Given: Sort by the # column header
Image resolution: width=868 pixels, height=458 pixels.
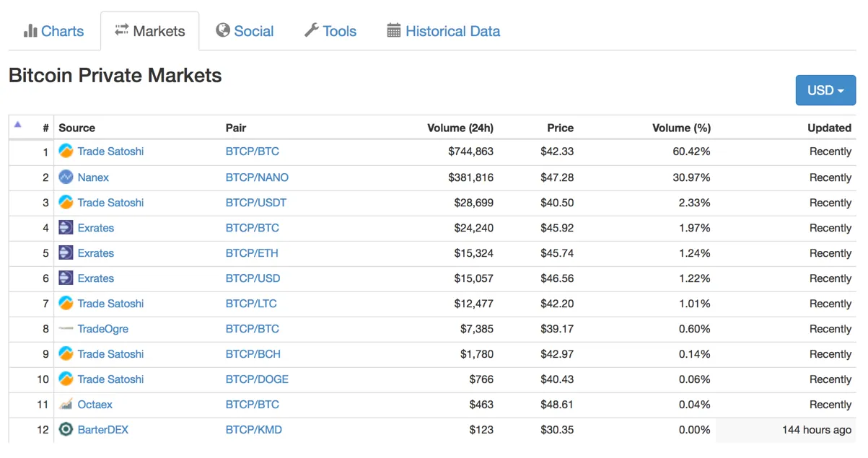Looking at the screenshot, I should point(45,128).
